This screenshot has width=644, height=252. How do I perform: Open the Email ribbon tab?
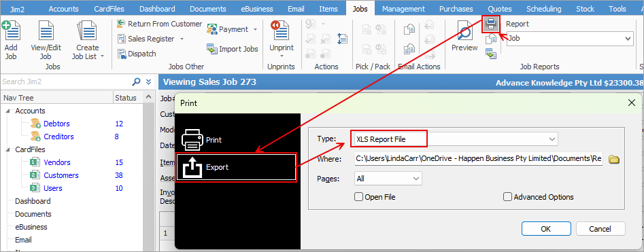pos(296,9)
